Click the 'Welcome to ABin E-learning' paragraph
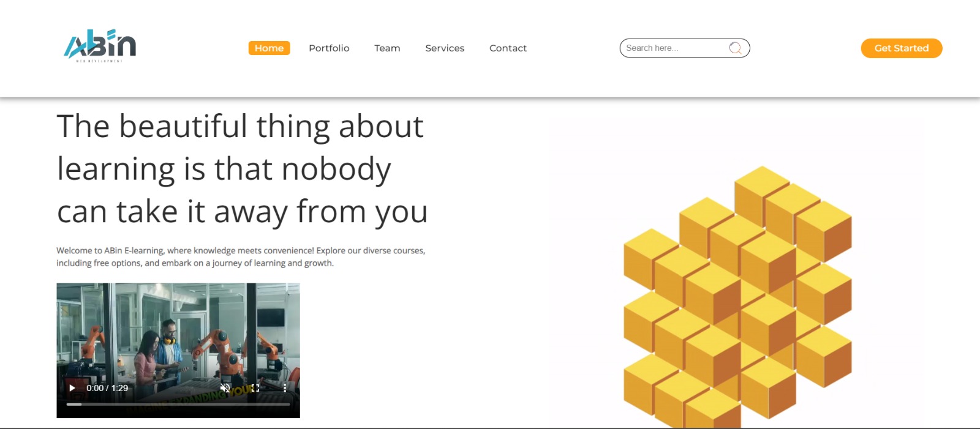 [241, 257]
